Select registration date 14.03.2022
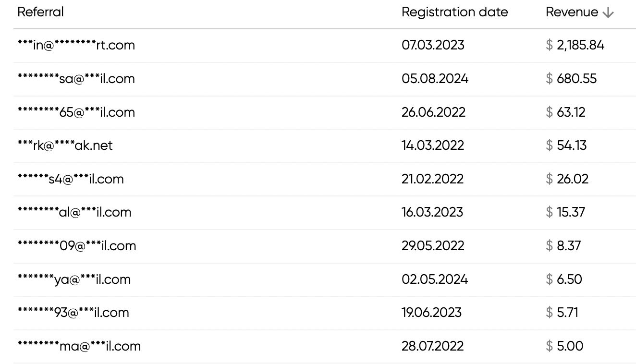Screen dimensions: 636x364 pos(433,146)
